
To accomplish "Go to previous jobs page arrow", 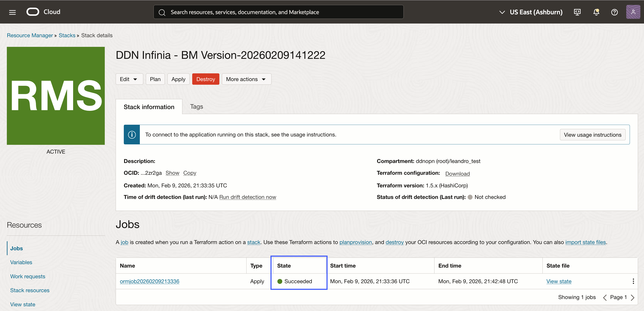I will tap(604, 297).
